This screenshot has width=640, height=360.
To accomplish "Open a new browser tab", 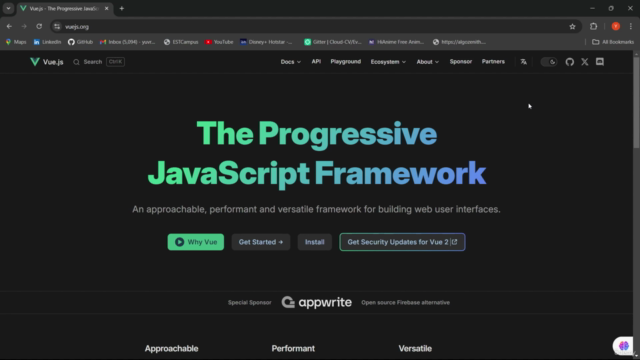I will (x=122, y=8).
